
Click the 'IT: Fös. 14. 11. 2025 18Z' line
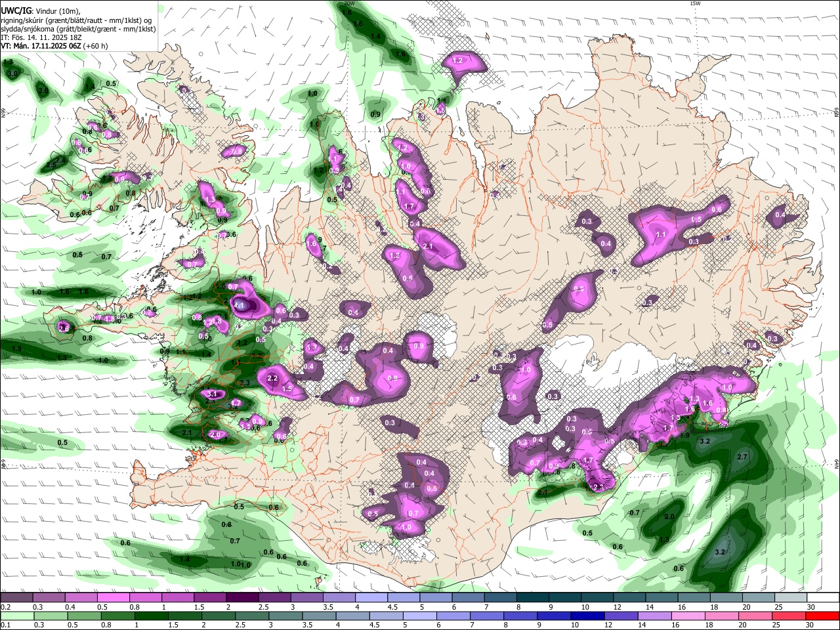coord(41,37)
